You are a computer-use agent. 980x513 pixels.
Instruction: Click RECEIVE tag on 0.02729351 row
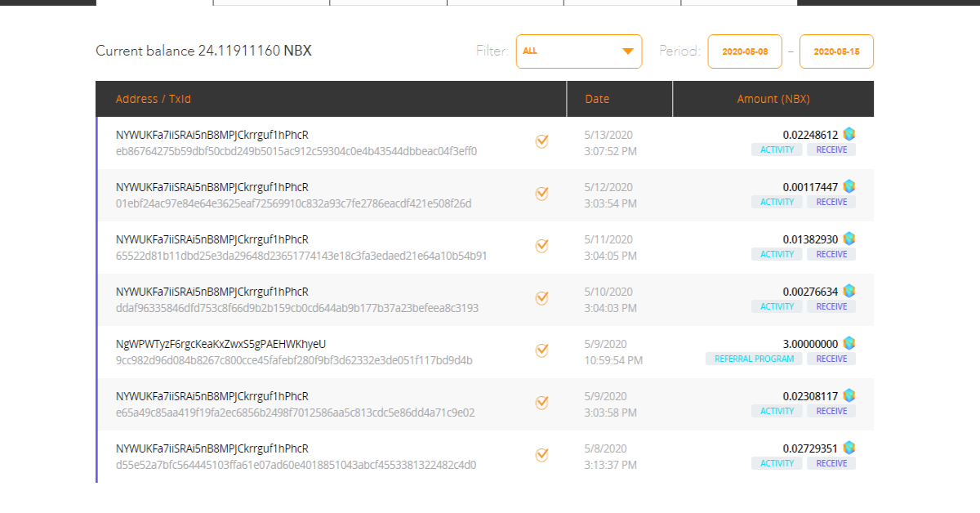click(831, 463)
